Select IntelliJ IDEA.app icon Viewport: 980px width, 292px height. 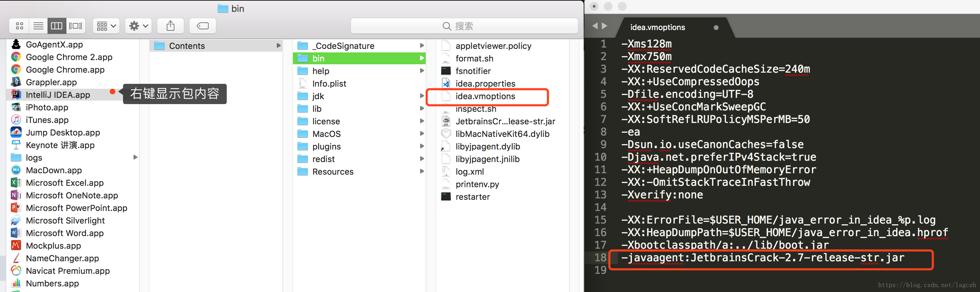tap(16, 95)
